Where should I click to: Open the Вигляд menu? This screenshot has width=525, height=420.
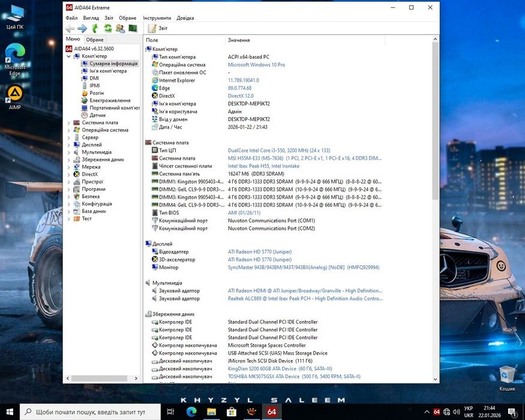tap(91, 18)
